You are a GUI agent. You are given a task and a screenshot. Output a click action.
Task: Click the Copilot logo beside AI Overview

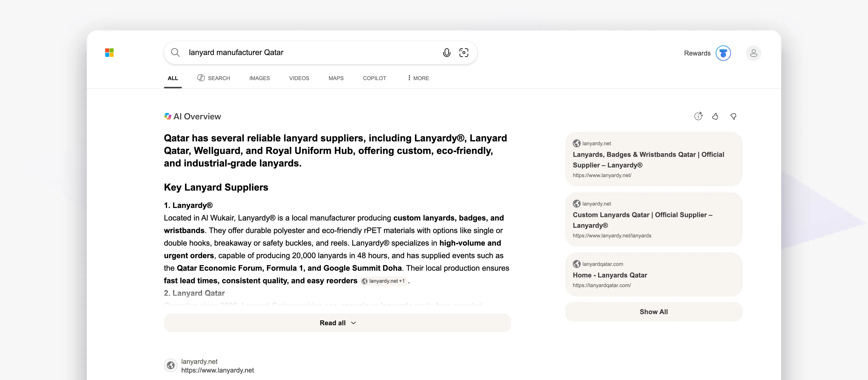(x=167, y=116)
